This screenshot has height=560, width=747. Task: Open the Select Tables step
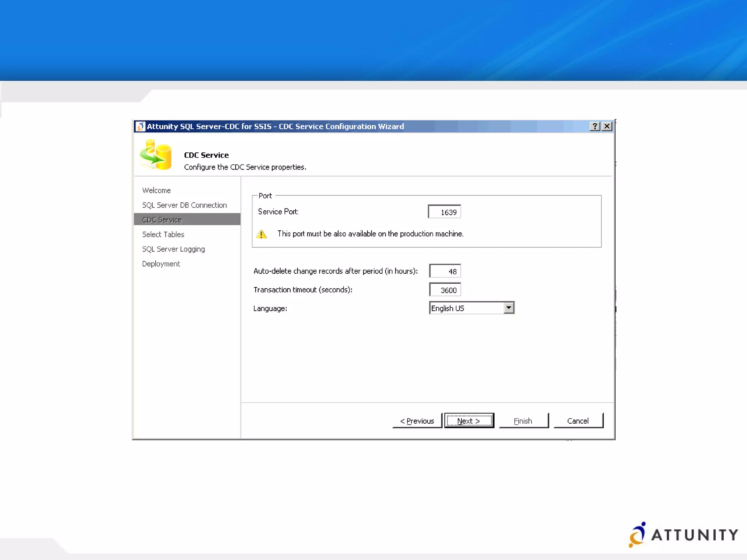click(x=163, y=234)
